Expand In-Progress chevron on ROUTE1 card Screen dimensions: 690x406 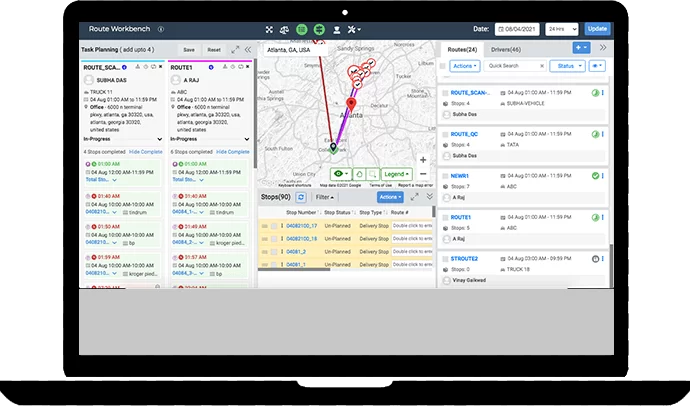[x=246, y=139]
